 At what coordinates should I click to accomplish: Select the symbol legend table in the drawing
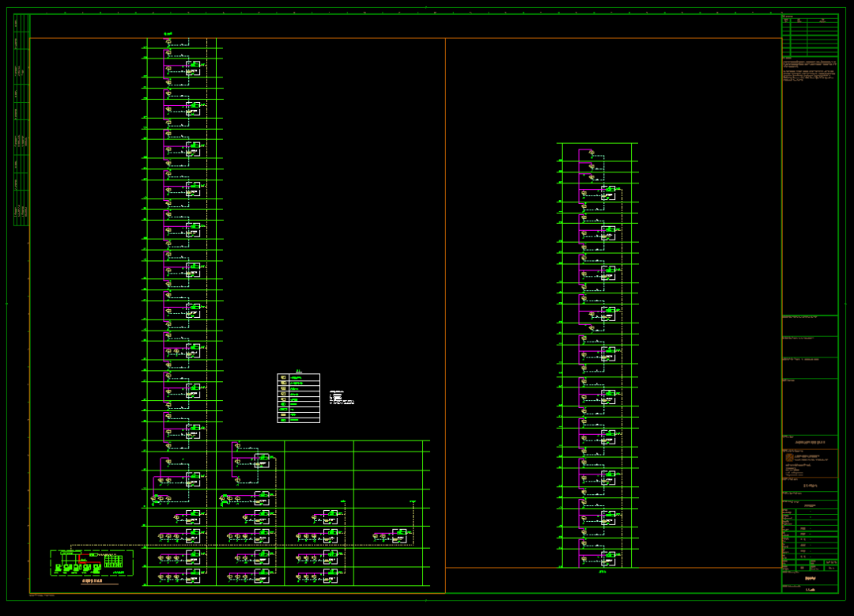pyautogui.click(x=298, y=398)
